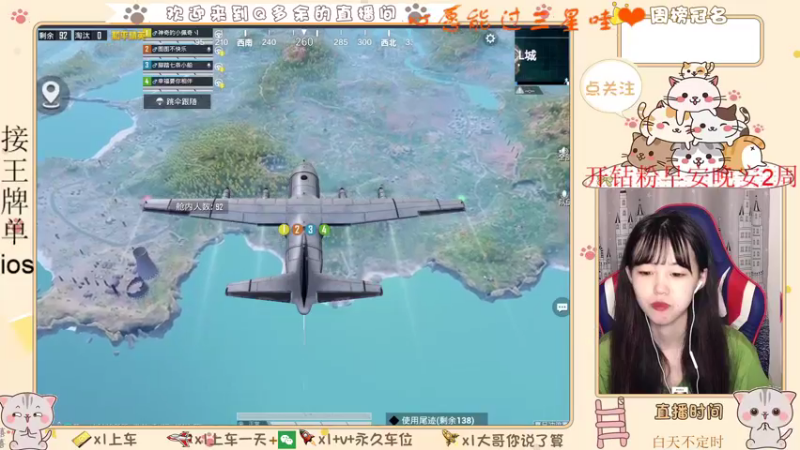This screenshot has height=450, width=800.
Task: Click the 使用尾迹 trail button
Action: click(437, 420)
